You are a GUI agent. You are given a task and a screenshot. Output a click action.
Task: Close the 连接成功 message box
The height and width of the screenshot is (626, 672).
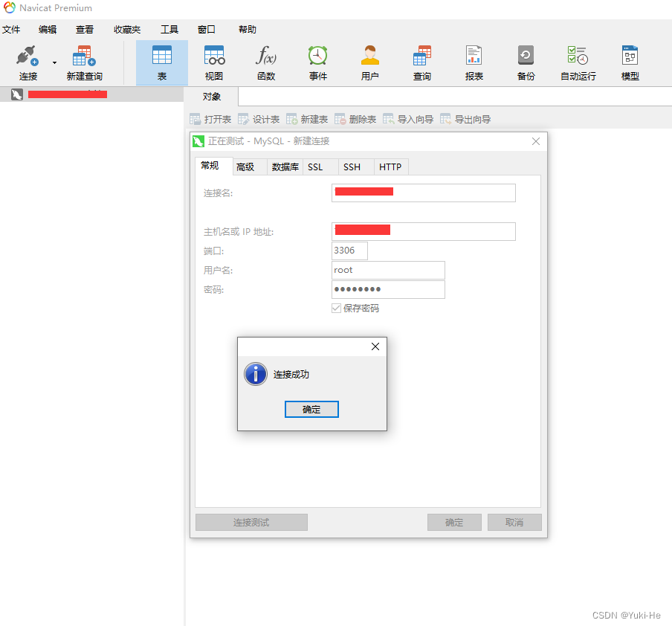coord(375,346)
